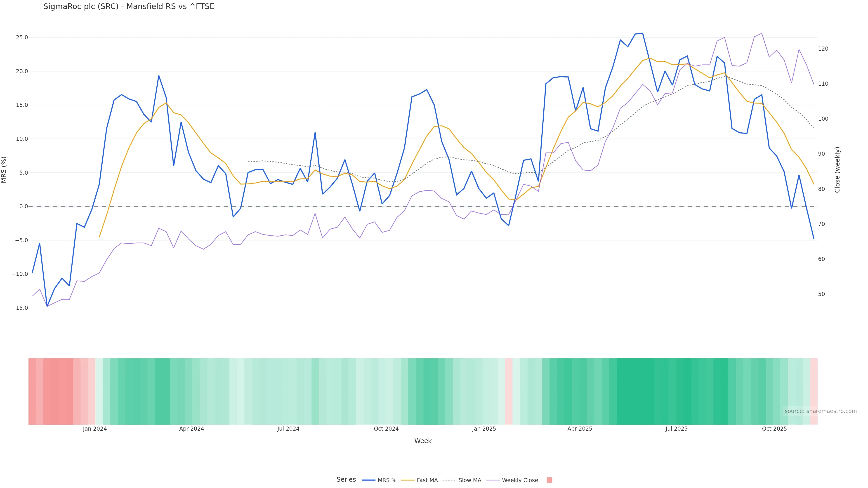Image resolution: width=868 pixels, height=488 pixels.
Task: Click the pink legend color swatch
Action: [549, 480]
